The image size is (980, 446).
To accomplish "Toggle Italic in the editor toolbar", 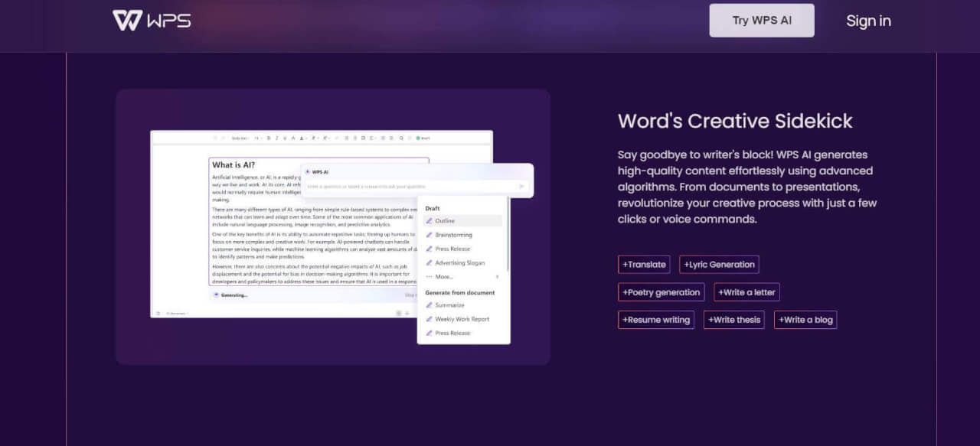I will [276, 138].
